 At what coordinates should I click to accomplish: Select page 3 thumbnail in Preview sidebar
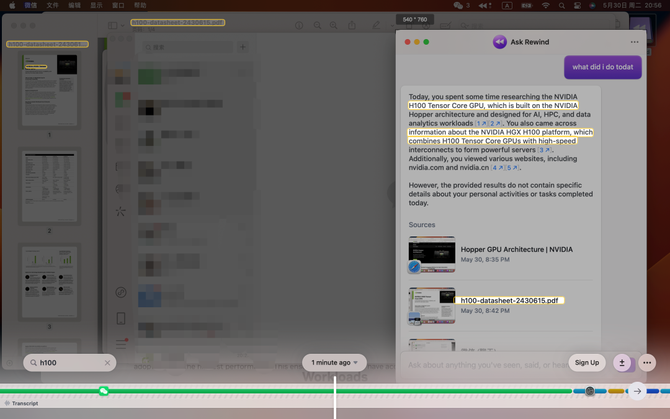50,282
